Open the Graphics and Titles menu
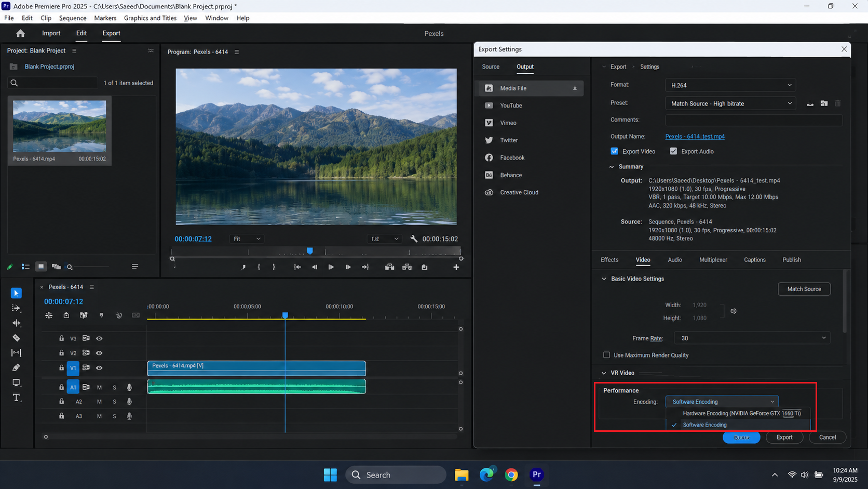Image resolution: width=868 pixels, height=489 pixels. [x=150, y=18]
